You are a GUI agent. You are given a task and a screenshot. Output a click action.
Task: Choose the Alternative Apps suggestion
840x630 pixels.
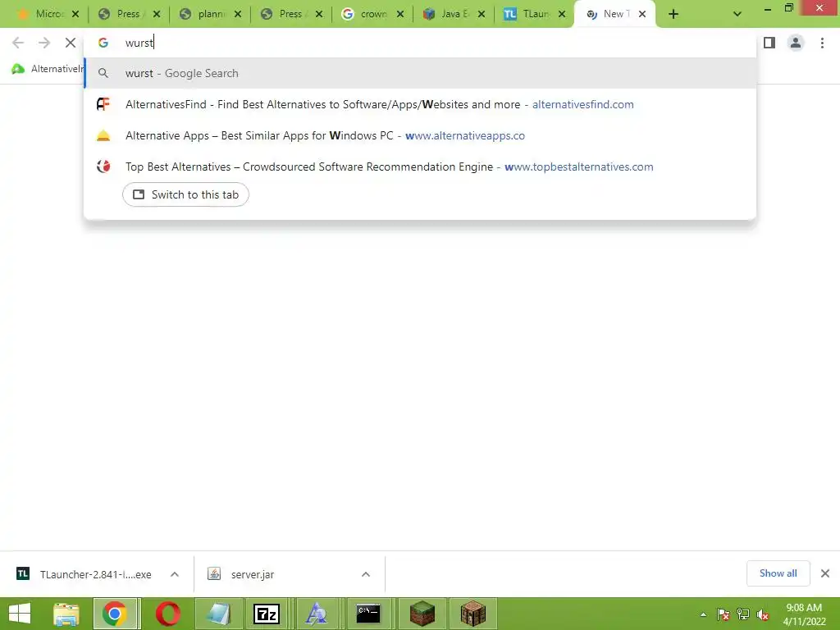click(420, 135)
